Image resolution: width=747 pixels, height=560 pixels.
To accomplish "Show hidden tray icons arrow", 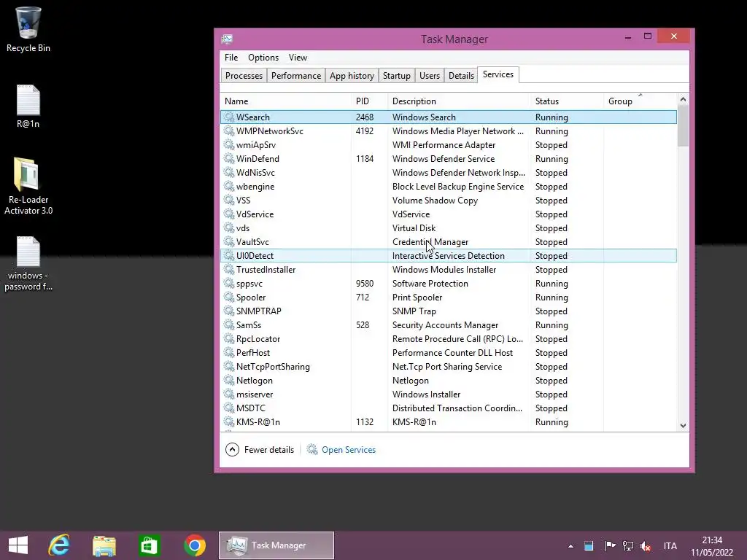I will [570, 546].
